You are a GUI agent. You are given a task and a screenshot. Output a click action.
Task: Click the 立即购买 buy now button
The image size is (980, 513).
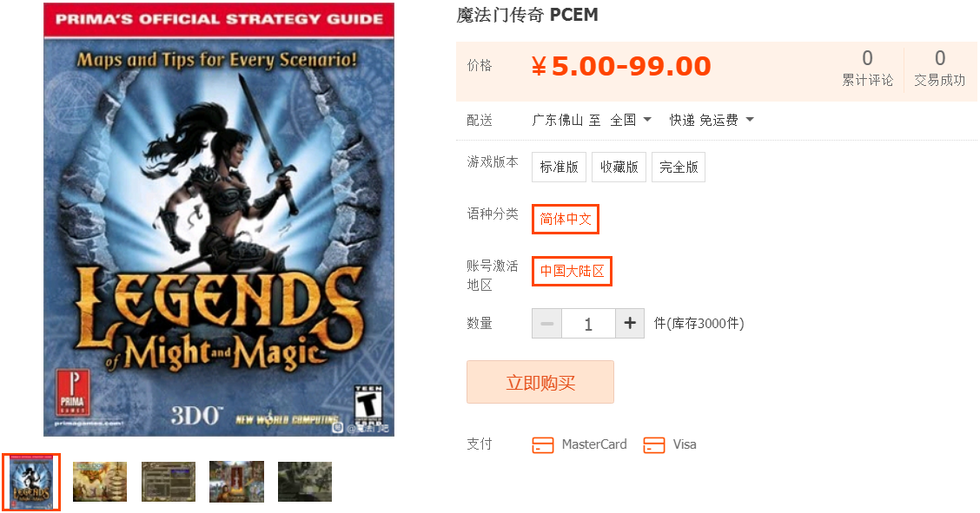(540, 382)
